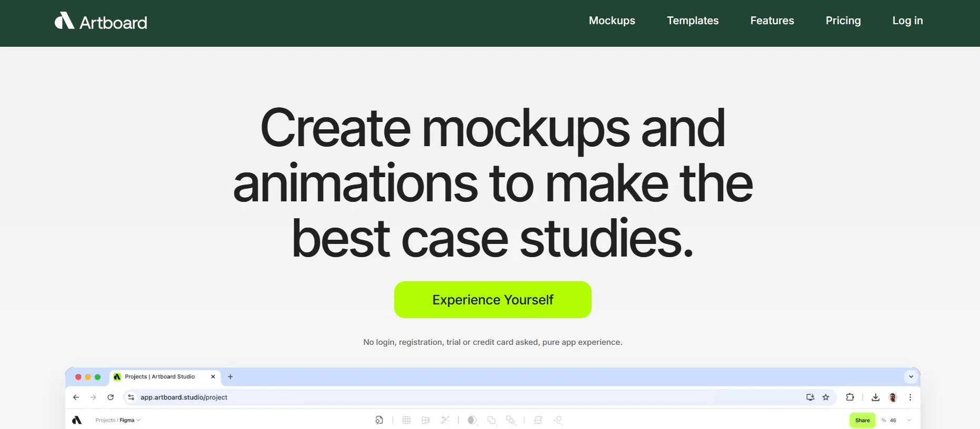Click the half-filled circle mask icon
The height and width of the screenshot is (429, 980).
472,420
